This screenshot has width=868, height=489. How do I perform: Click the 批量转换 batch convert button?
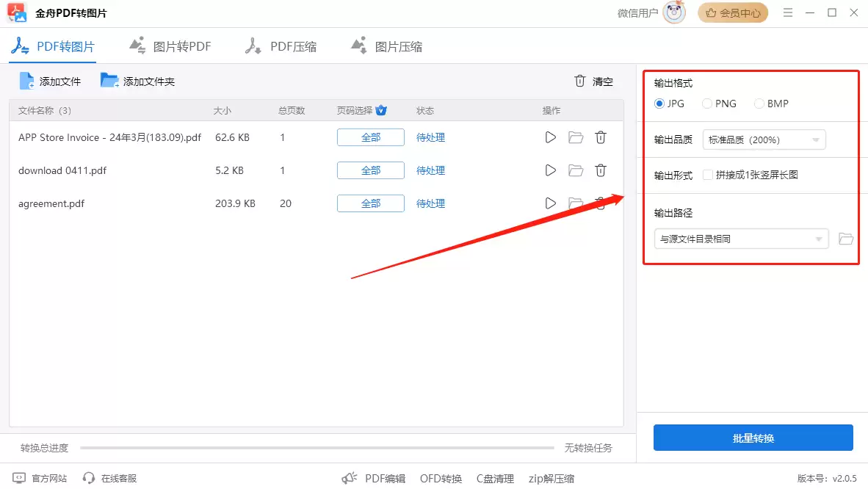point(753,438)
